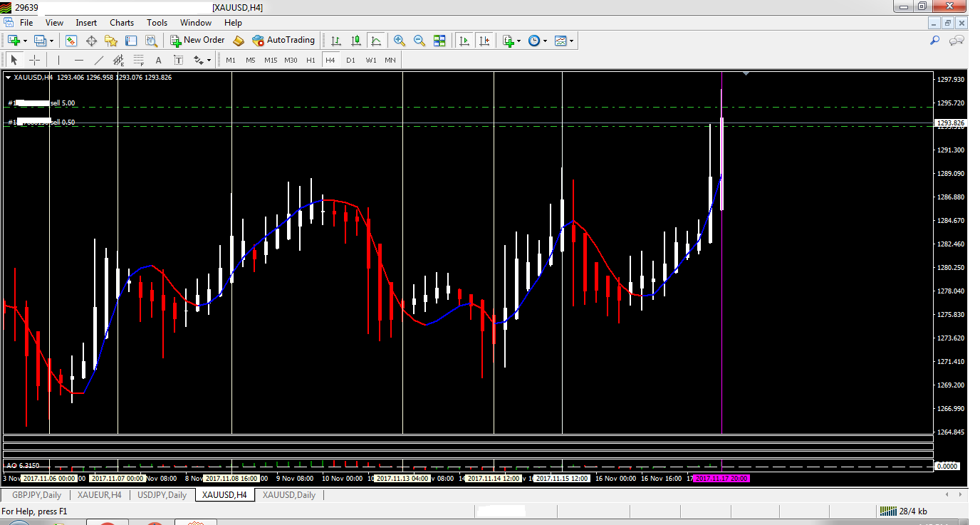Select the horizontal line tool

coord(78,60)
